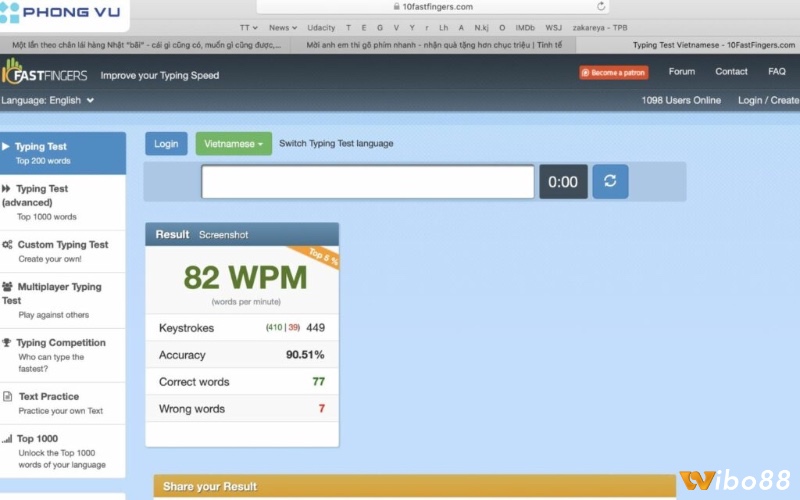Open Multiplayer Typing Test sidebar item
This screenshot has height=500, width=800.
click(62, 300)
